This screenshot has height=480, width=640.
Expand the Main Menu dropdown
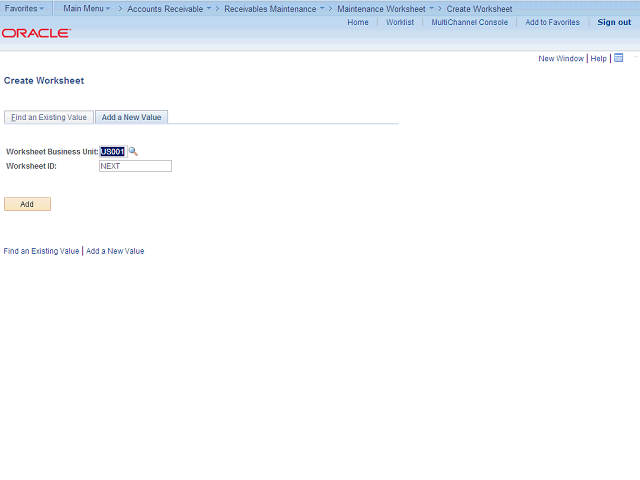pos(87,9)
